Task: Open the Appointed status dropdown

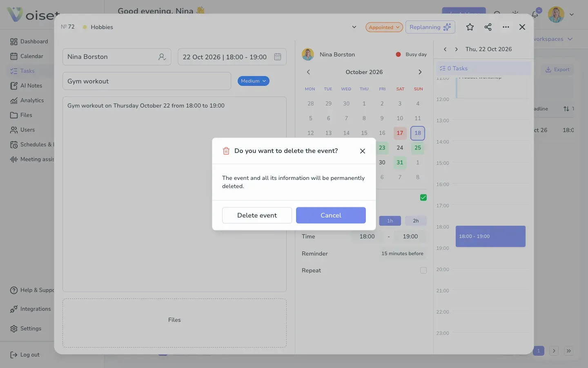Action: tap(384, 27)
